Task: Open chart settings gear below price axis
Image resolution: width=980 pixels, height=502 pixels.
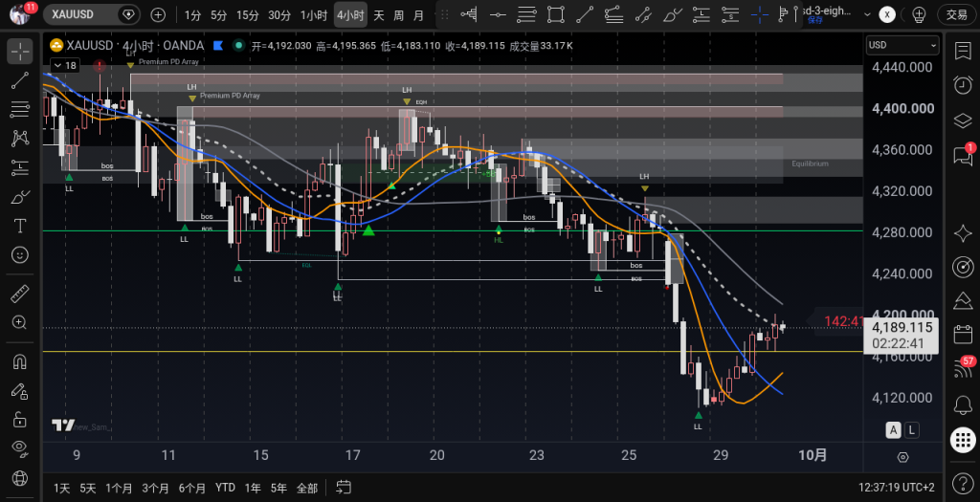Action: coord(902,457)
